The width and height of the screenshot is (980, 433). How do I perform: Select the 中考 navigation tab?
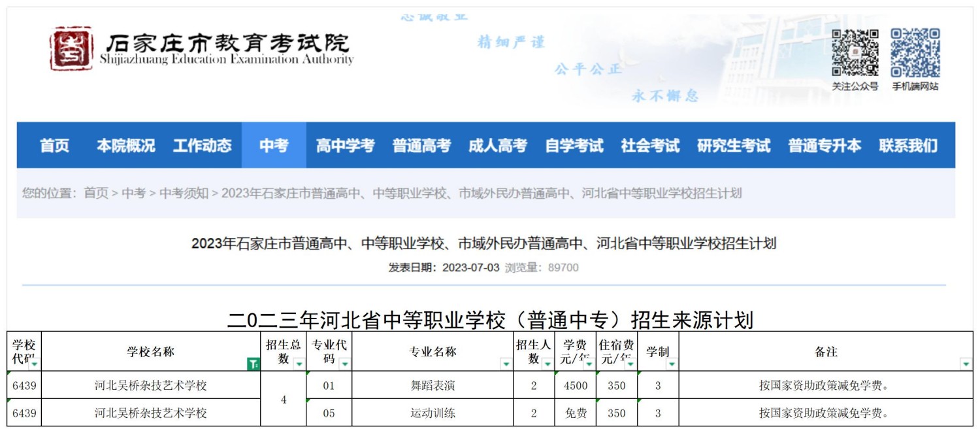click(x=273, y=145)
